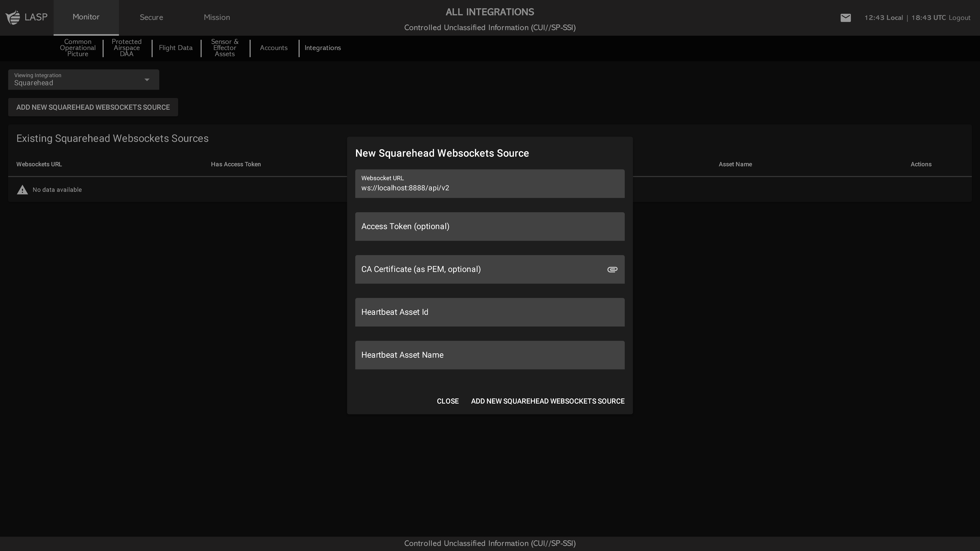Click the Has Access Token column header

coord(236,164)
